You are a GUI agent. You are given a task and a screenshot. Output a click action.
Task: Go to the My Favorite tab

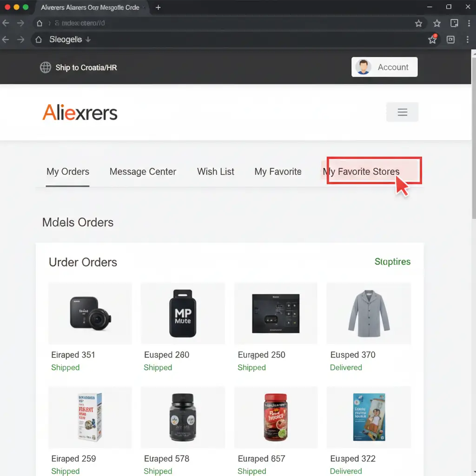(x=278, y=172)
